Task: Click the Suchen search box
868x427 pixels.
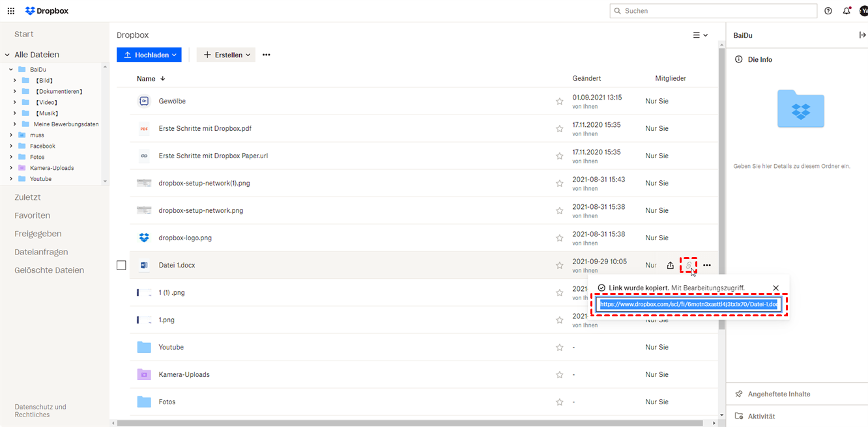Action: tap(713, 11)
